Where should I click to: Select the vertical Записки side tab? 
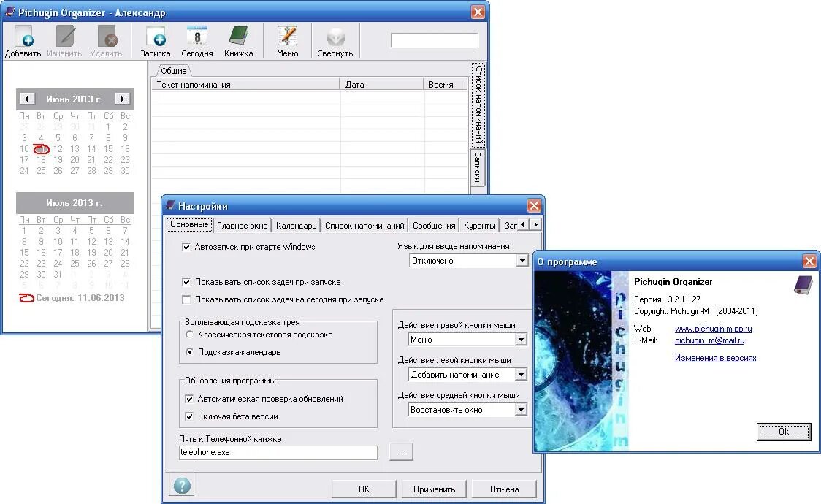pos(478,167)
